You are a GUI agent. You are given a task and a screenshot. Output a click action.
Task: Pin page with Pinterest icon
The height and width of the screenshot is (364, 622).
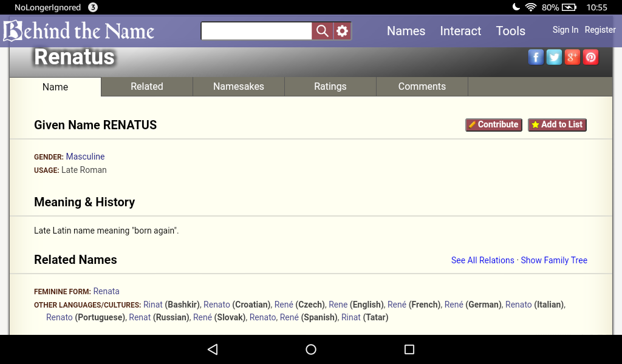tap(590, 57)
